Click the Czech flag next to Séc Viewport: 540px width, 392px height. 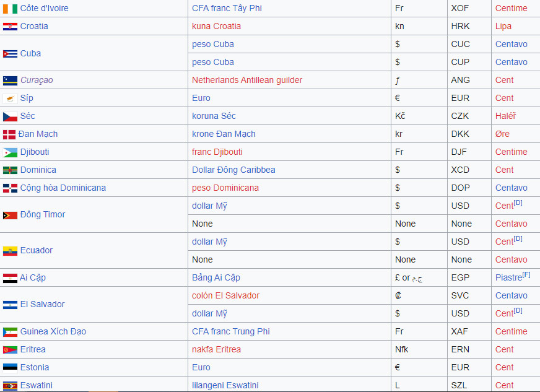click(10, 116)
